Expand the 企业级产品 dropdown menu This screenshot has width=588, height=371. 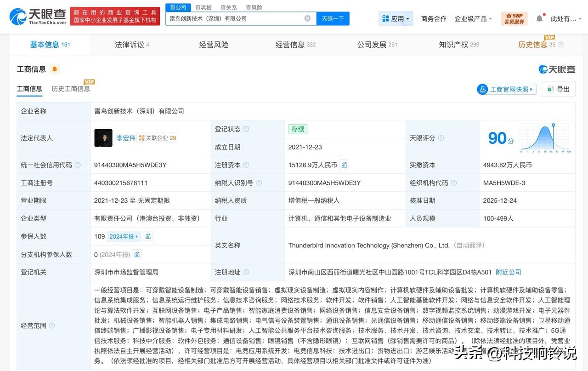(472, 18)
